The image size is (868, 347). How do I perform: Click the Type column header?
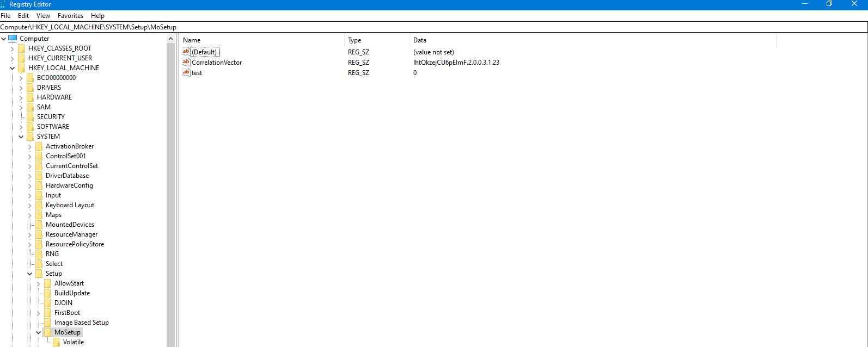tap(376, 40)
